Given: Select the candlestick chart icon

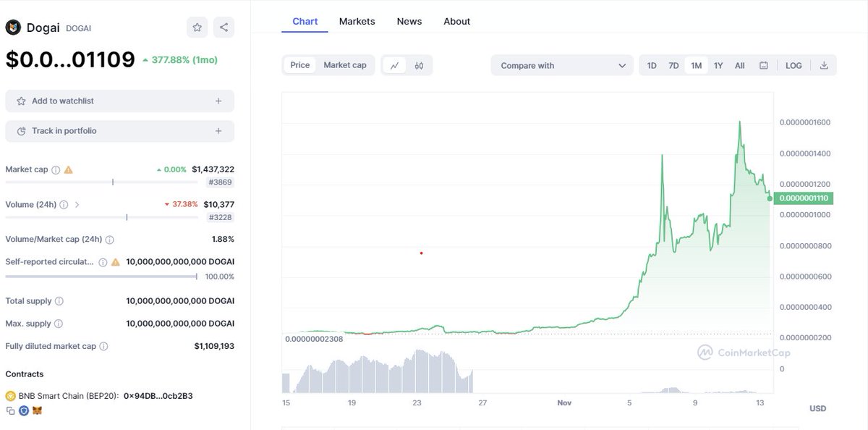Looking at the screenshot, I should click(x=419, y=65).
